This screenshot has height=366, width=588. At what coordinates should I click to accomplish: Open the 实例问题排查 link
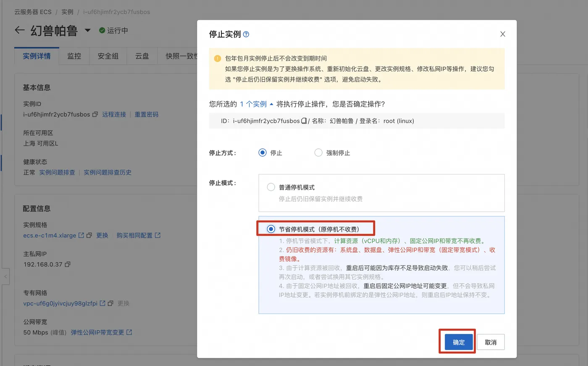click(57, 172)
